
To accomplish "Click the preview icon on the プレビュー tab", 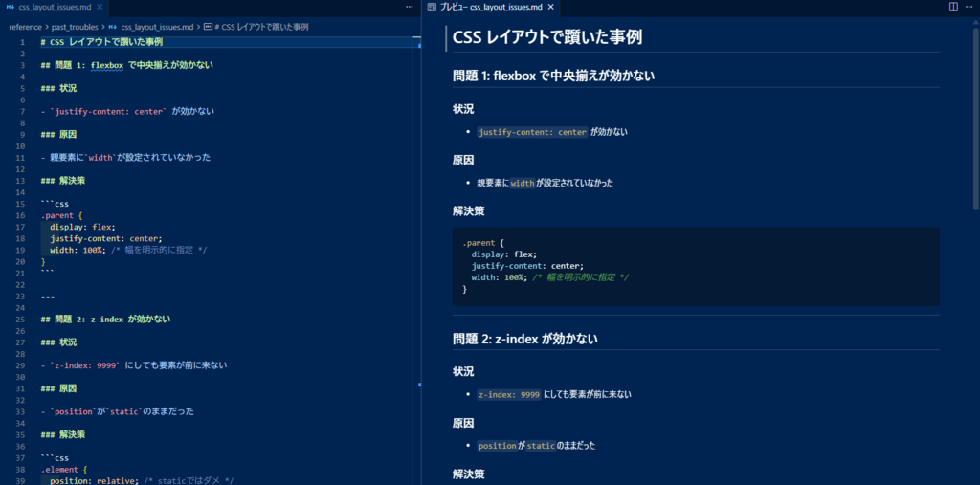I will (432, 7).
